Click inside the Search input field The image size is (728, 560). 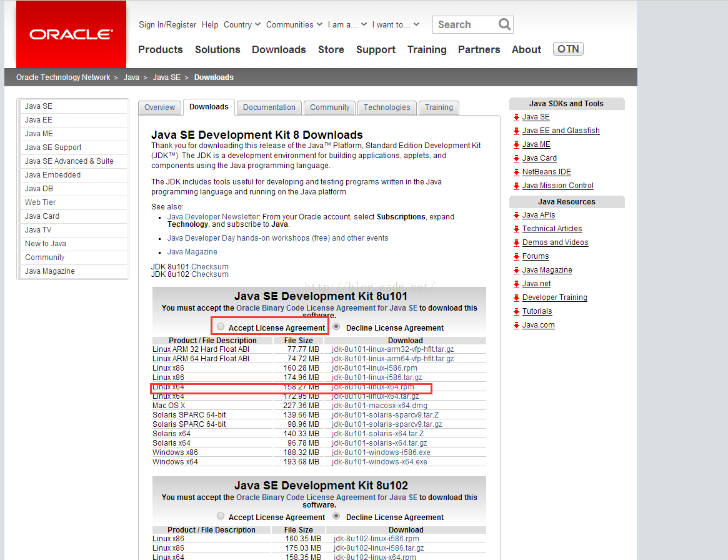(465, 24)
